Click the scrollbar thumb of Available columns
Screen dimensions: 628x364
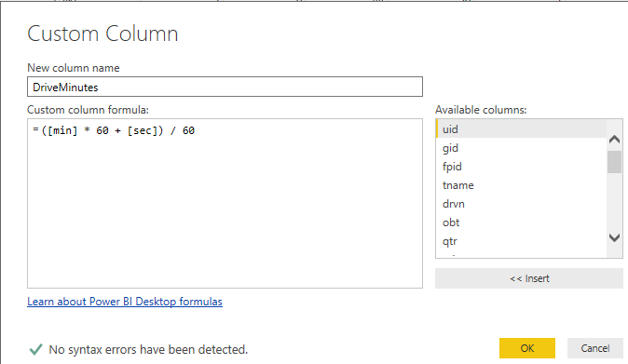point(614,162)
